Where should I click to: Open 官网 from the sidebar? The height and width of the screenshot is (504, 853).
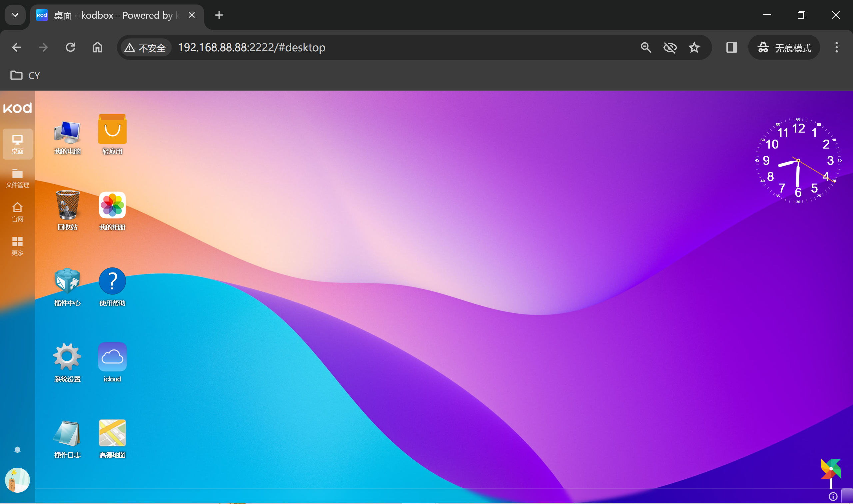click(x=17, y=212)
